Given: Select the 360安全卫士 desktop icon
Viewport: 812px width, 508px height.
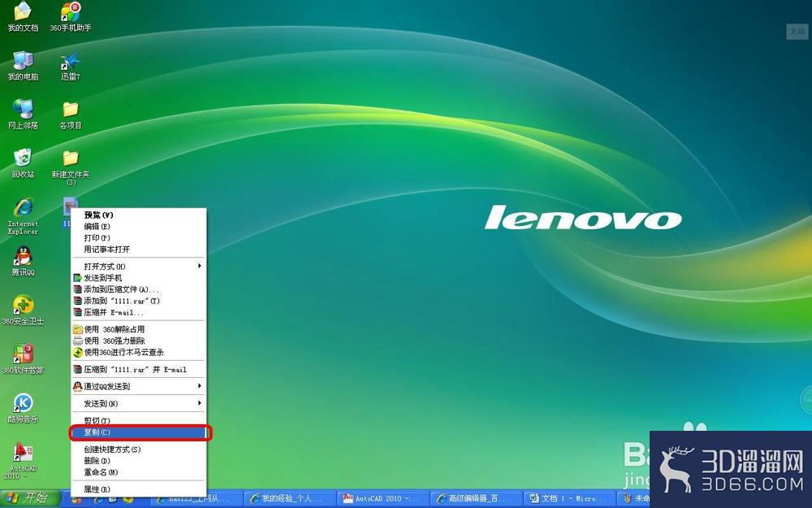Looking at the screenshot, I should [23, 310].
